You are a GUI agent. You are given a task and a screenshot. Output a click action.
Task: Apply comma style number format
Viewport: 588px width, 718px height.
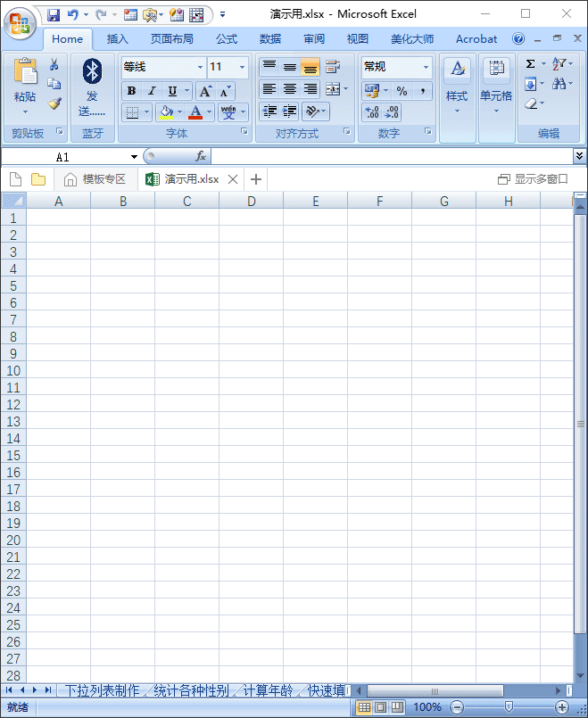point(423,91)
